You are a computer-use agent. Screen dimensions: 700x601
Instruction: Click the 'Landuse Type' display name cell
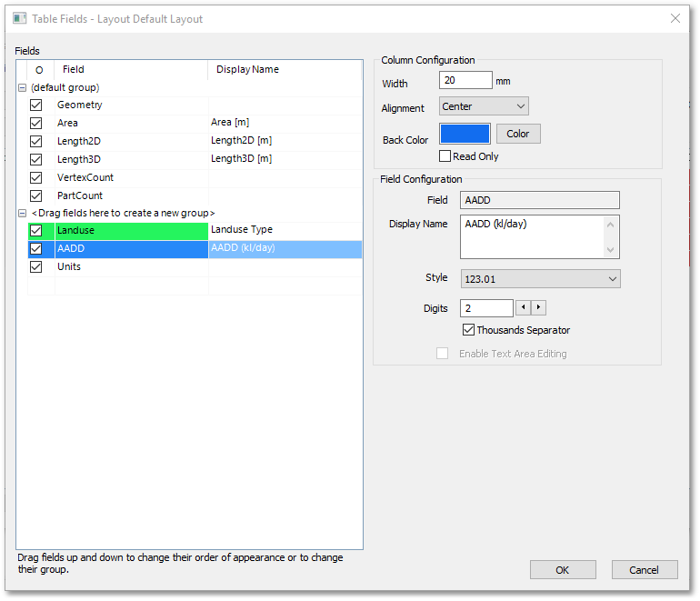[285, 230]
